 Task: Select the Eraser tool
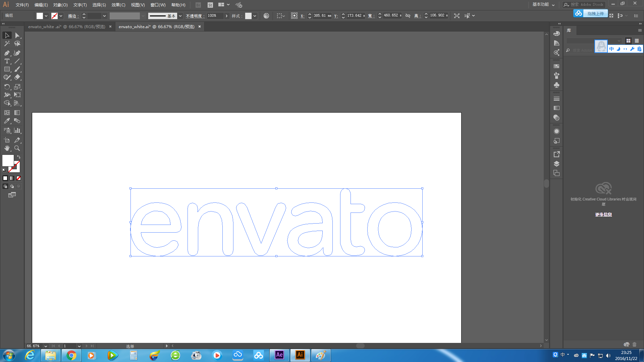pos(17,77)
